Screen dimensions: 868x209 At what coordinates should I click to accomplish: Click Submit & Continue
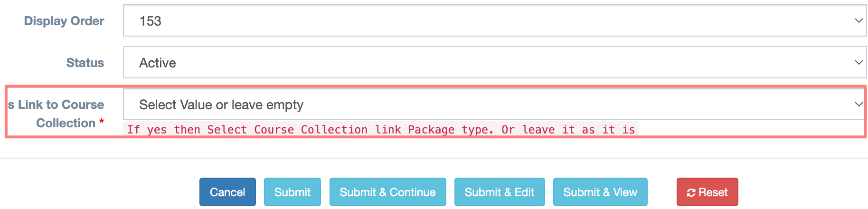387,192
